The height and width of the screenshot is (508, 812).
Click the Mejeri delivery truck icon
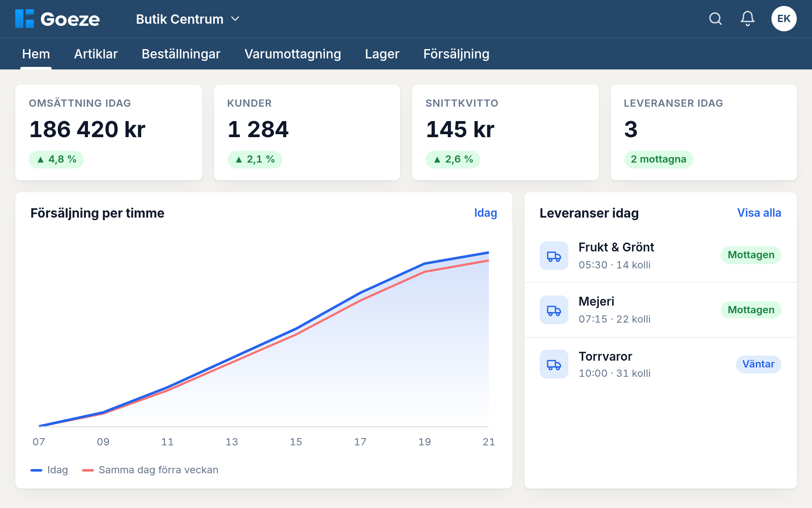(x=554, y=310)
